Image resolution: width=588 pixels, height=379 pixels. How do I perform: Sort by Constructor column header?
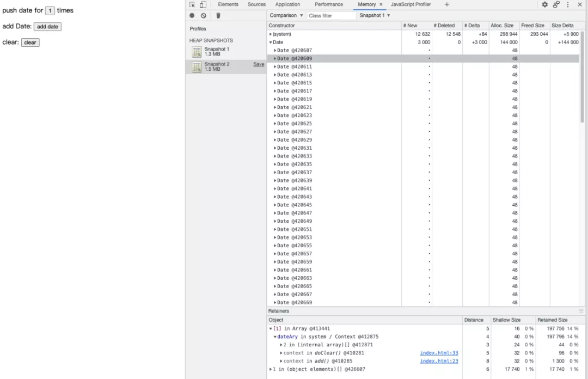tap(334, 26)
